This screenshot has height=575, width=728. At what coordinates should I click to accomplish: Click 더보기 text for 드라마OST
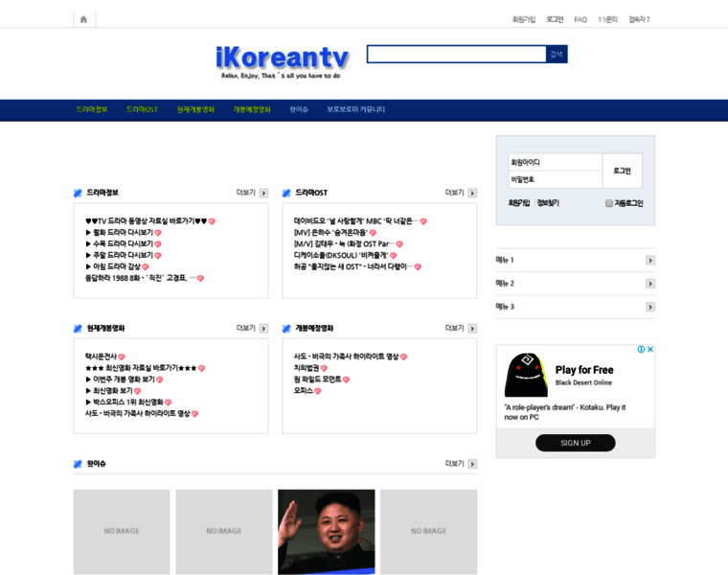click(455, 193)
